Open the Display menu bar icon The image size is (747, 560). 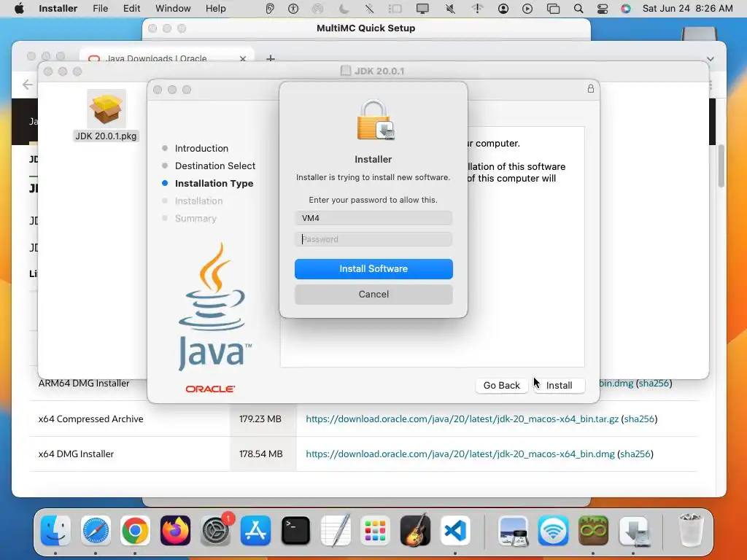(x=422, y=9)
